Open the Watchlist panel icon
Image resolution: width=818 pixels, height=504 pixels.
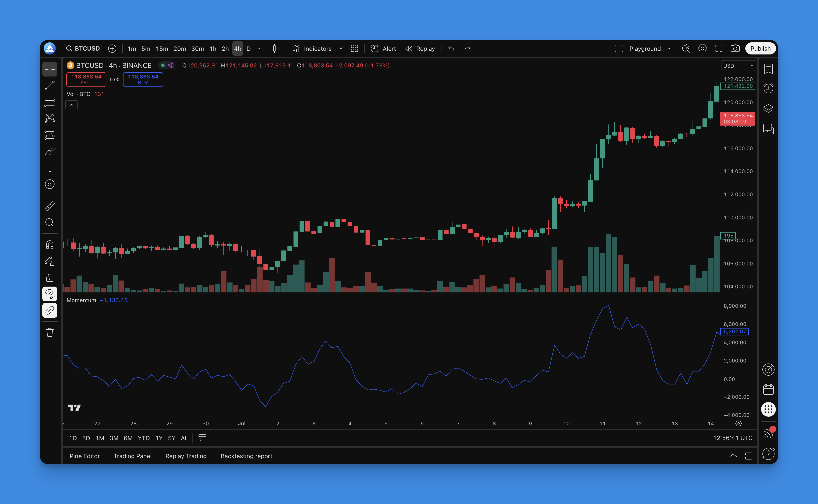coord(768,69)
